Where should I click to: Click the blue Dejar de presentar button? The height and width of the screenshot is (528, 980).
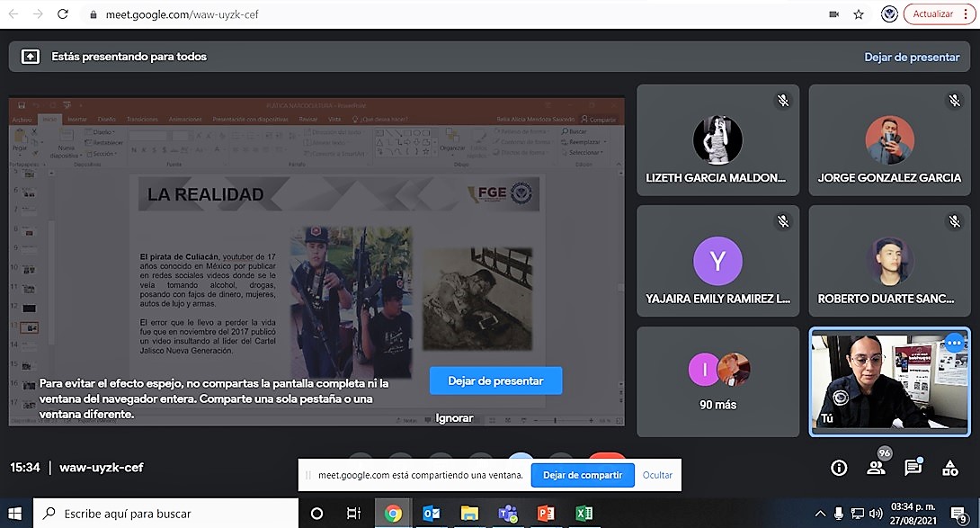(x=495, y=380)
